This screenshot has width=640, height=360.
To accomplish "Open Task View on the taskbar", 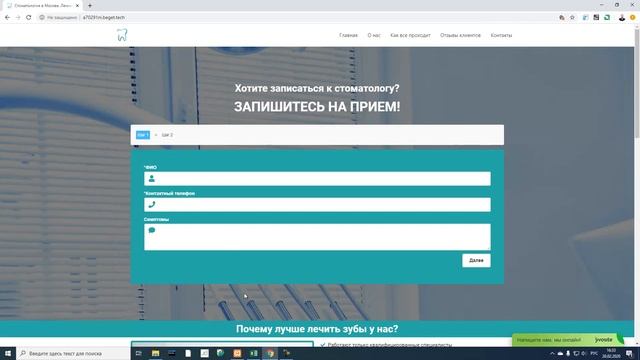I will (138, 353).
